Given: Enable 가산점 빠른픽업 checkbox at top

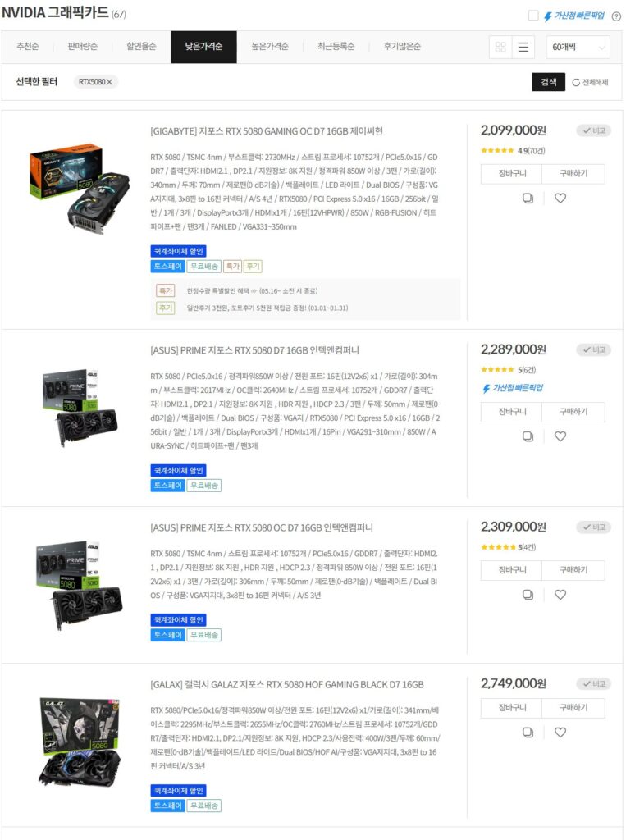Looking at the screenshot, I should [x=533, y=16].
